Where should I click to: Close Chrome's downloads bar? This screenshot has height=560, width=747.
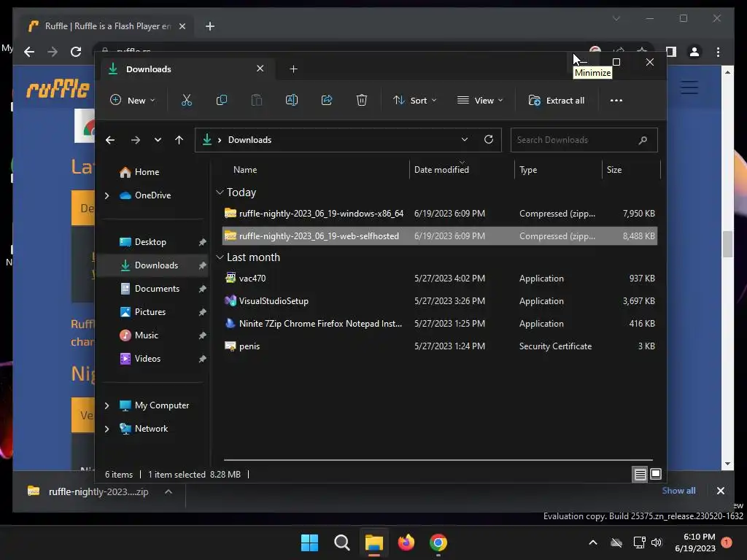720,491
